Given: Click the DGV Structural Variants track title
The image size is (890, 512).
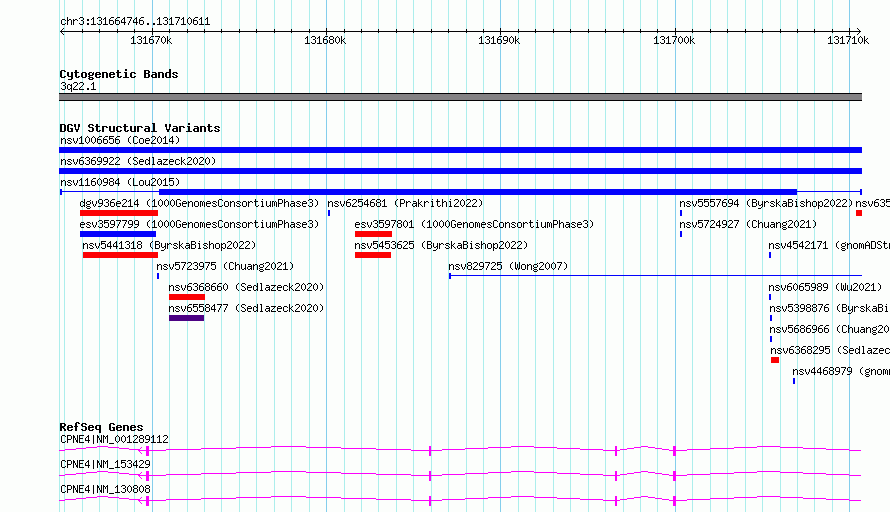Looking at the screenshot, I should coord(140,128).
